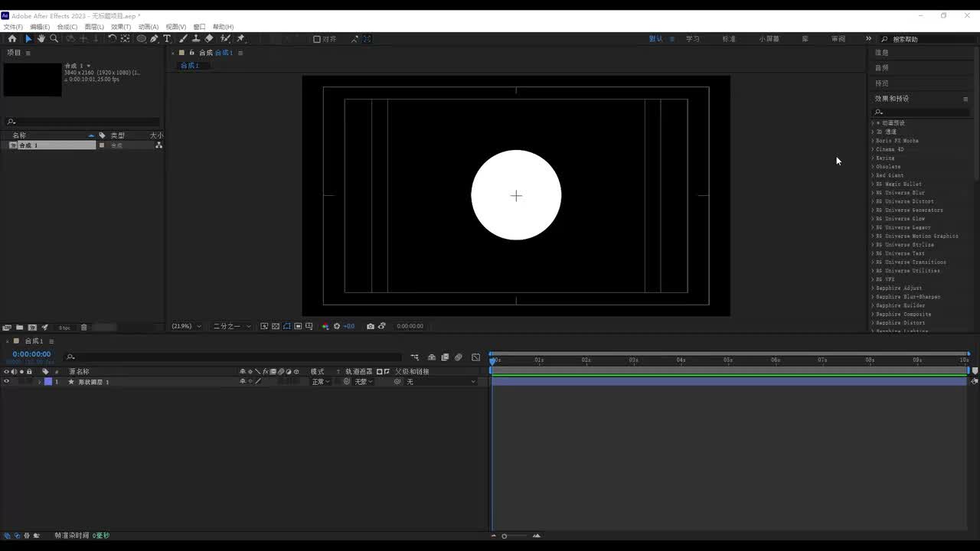Viewport: 980px width, 551px height.
Task: Expand the Keying effects category
Action: click(x=873, y=158)
